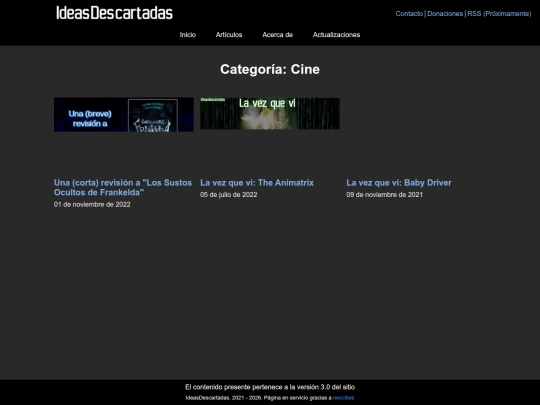Open the Contacto link
Screen dimensions: 540x405
[x=409, y=14]
